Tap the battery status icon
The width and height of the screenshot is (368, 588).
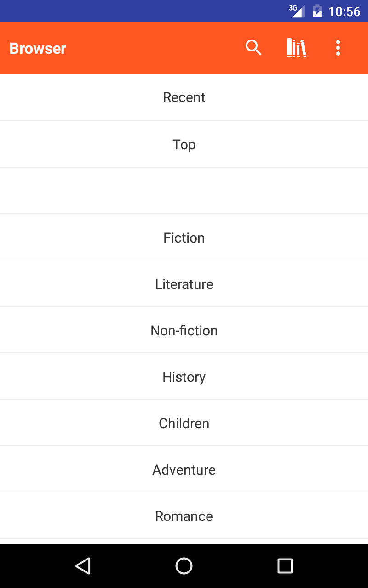coord(317,11)
